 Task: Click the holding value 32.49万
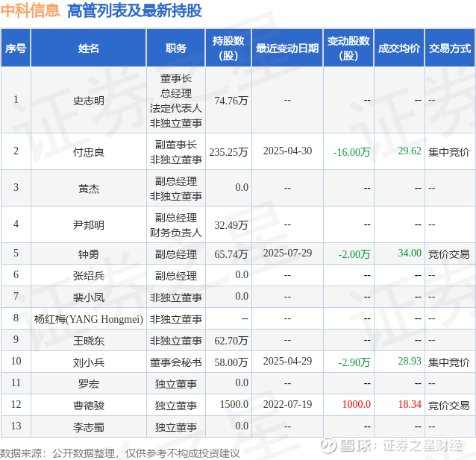pyautogui.click(x=231, y=225)
